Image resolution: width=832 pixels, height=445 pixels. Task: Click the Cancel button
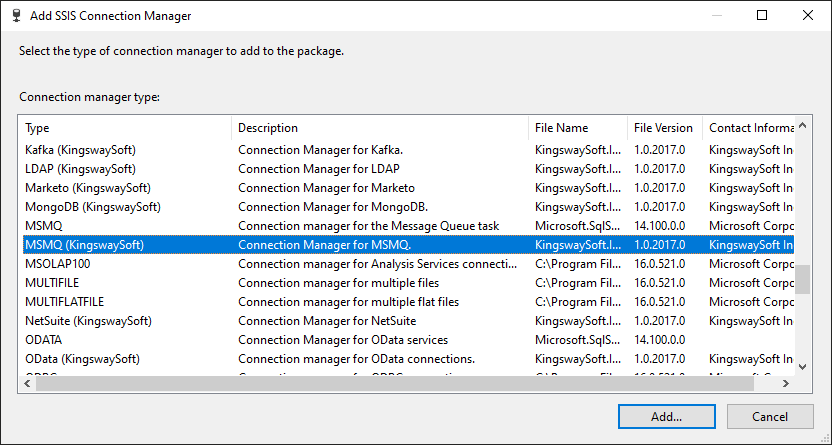click(770, 416)
